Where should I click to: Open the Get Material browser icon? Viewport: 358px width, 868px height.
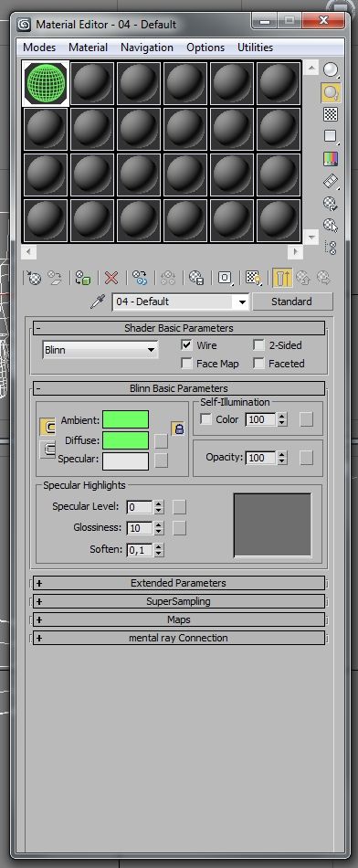(x=34, y=278)
